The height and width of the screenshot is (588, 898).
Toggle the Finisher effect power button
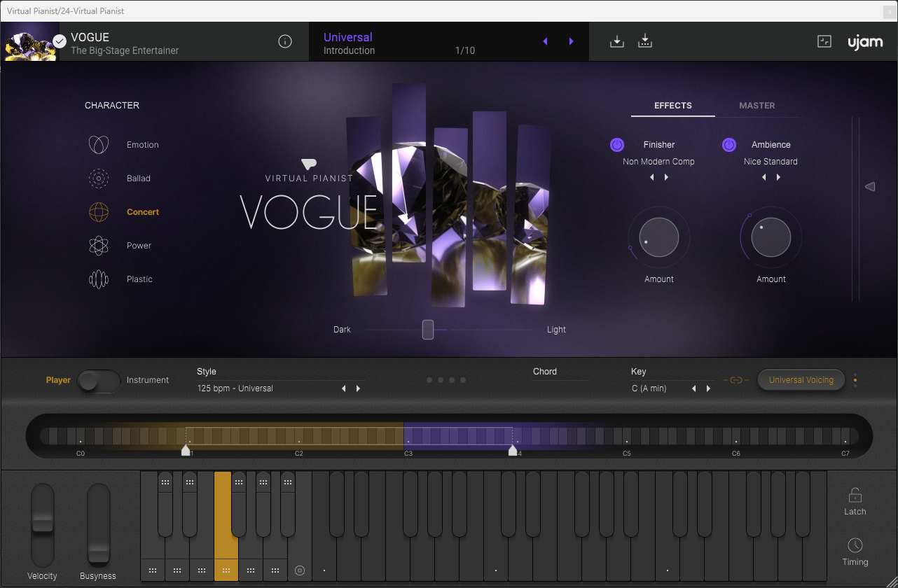point(617,144)
